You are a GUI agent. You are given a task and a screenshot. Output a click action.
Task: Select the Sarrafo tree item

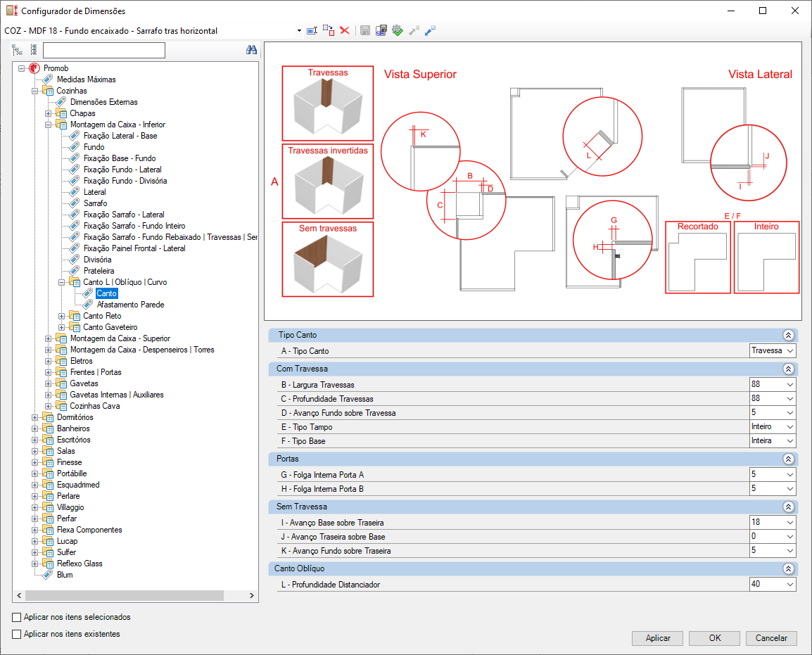(x=95, y=203)
